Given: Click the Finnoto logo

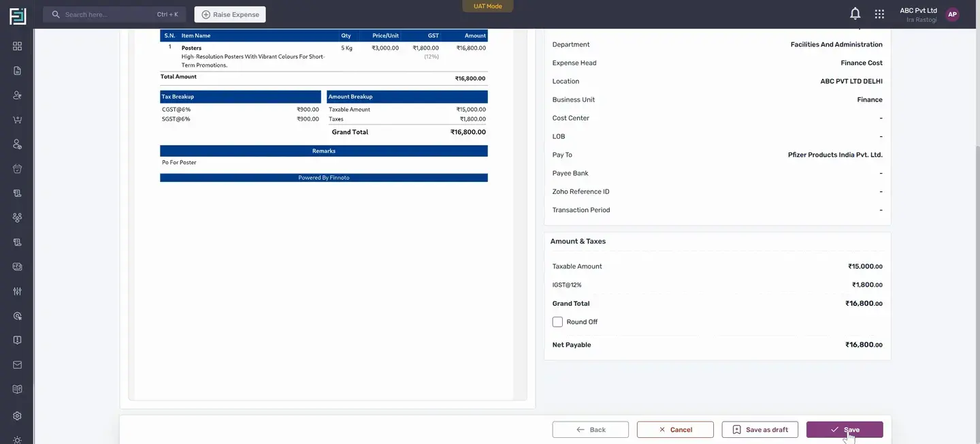Looking at the screenshot, I should click(x=18, y=16).
